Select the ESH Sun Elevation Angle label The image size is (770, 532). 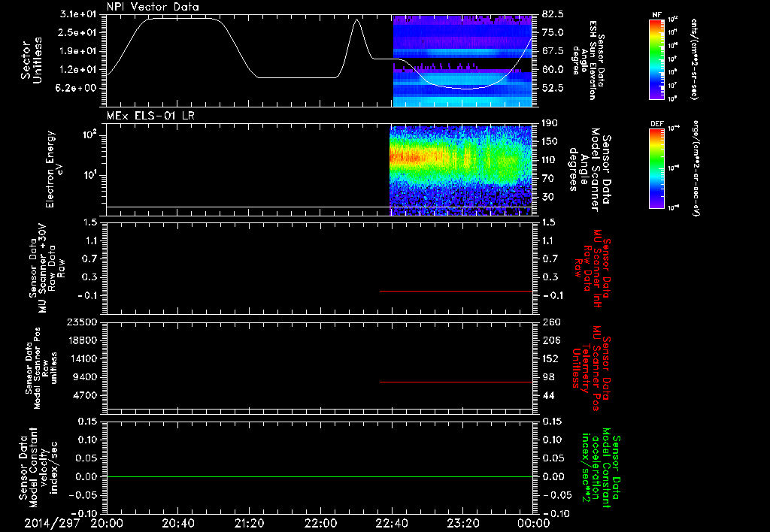(x=590, y=60)
